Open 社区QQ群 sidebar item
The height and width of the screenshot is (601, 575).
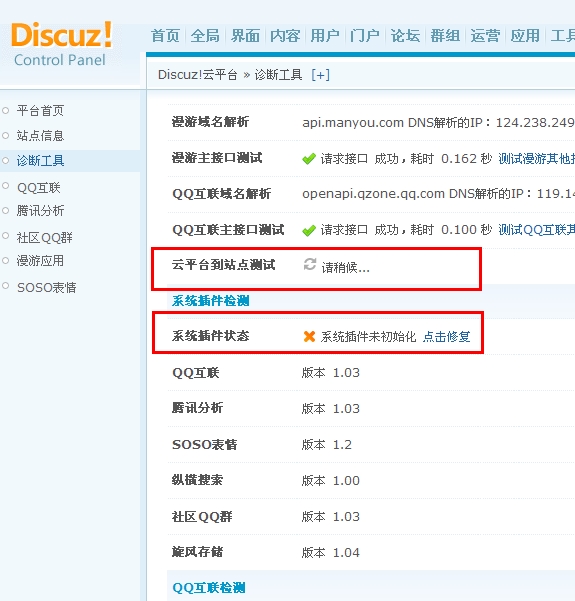44,238
